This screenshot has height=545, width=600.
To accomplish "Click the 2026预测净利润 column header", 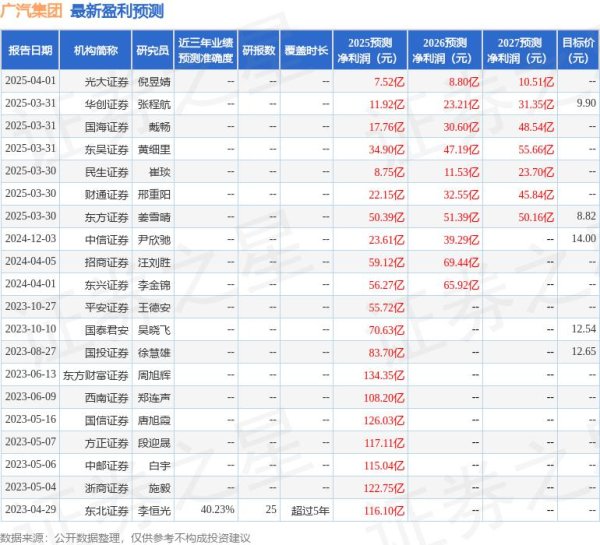I will pyautogui.click(x=445, y=51).
